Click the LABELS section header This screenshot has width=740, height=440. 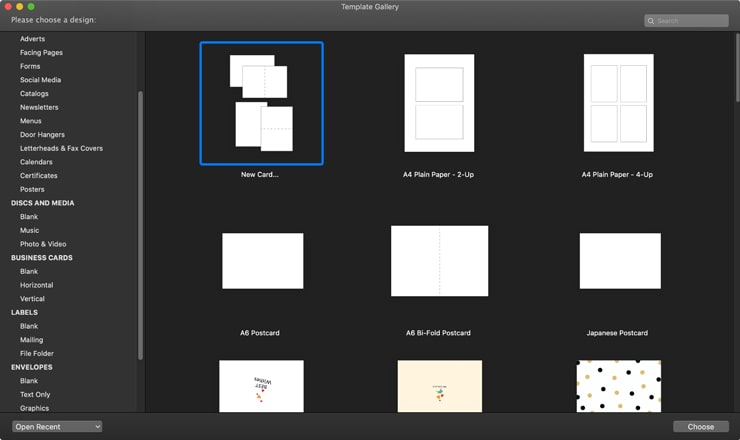[x=24, y=313]
